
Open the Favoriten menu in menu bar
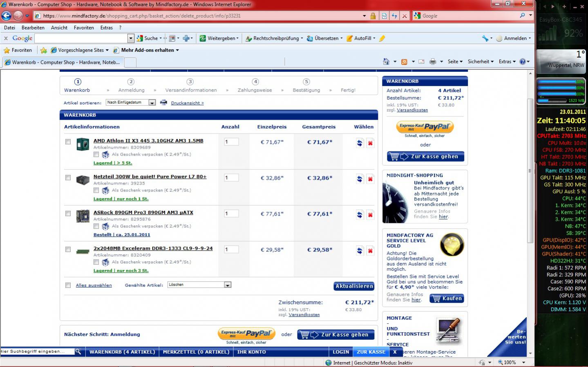tap(84, 28)
